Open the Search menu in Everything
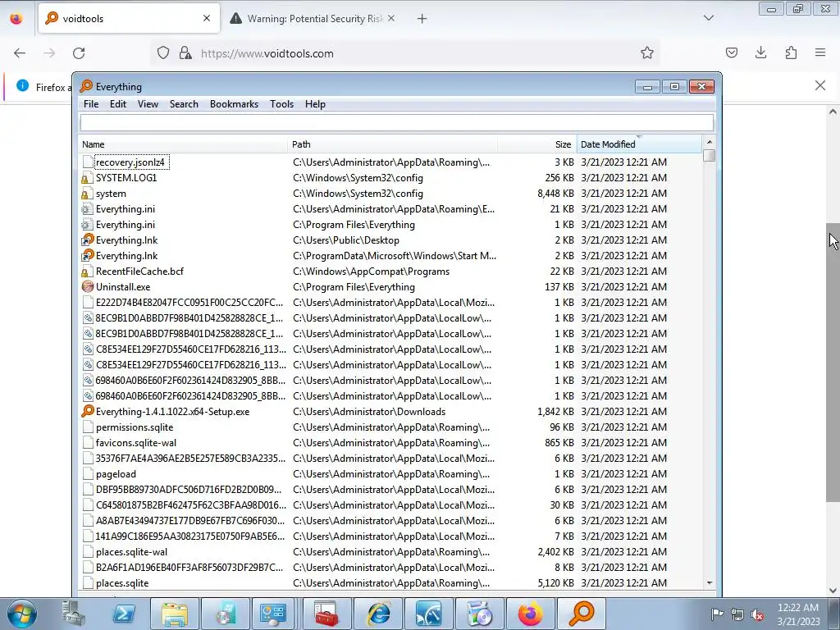Image resolution: width=840 pixels, height=630 pixels. [x=184, y=104]
